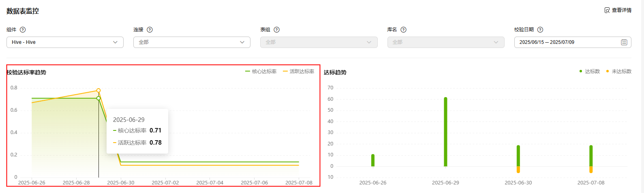This screenshot has width=644, height=193.
Task: Open the disabled 库名 dropdown
Action: 446,42
